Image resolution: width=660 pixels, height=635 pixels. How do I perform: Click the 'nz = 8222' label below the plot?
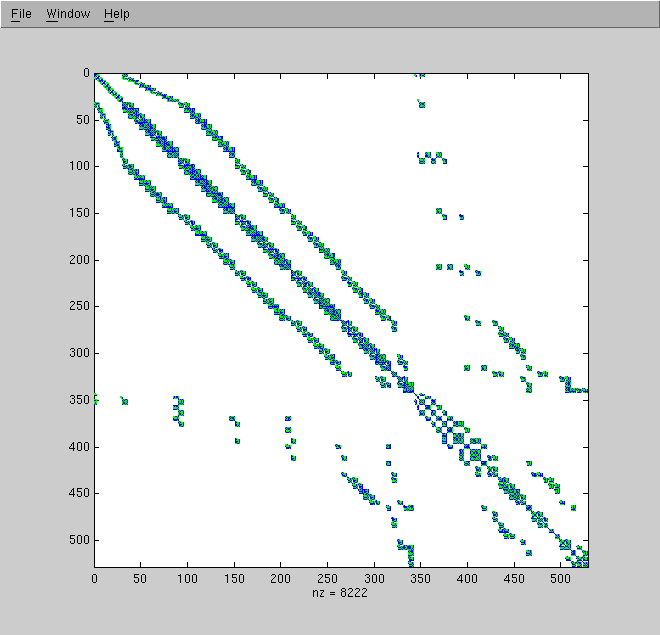point(340,593)
